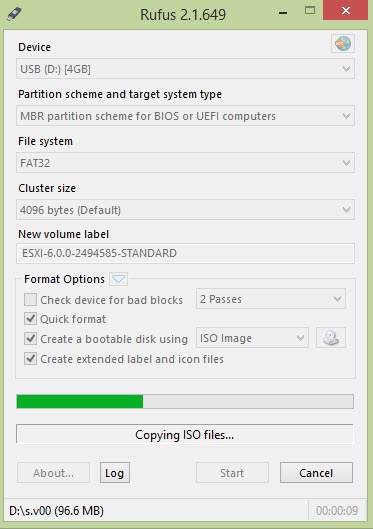Close the Rufus window
This screenshot has width=373, height=529.
pos(345,10)
